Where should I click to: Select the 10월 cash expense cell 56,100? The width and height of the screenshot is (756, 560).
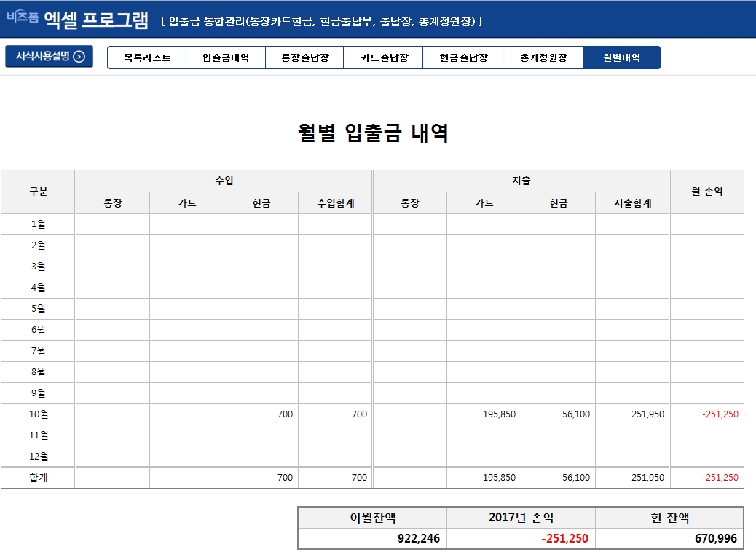point(558,414)
